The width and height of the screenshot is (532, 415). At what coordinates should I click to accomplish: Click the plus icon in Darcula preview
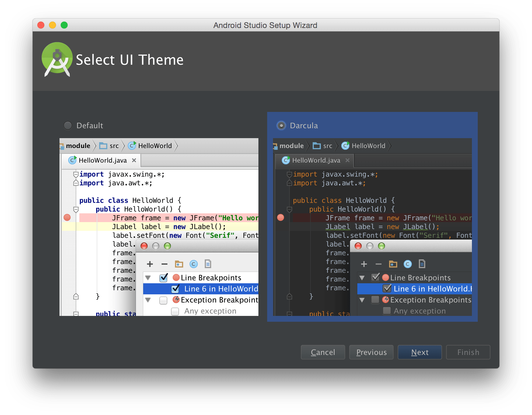coord(364,264)
